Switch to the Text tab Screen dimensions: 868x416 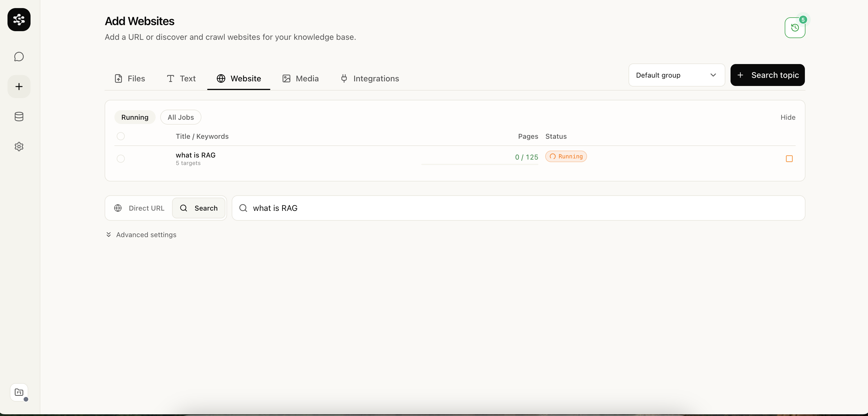[181, 78]
